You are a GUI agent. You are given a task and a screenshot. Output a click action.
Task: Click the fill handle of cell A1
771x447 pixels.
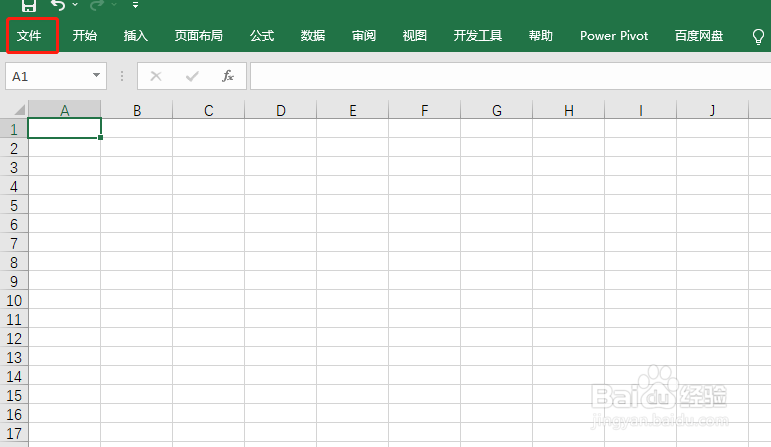(100, 138)
